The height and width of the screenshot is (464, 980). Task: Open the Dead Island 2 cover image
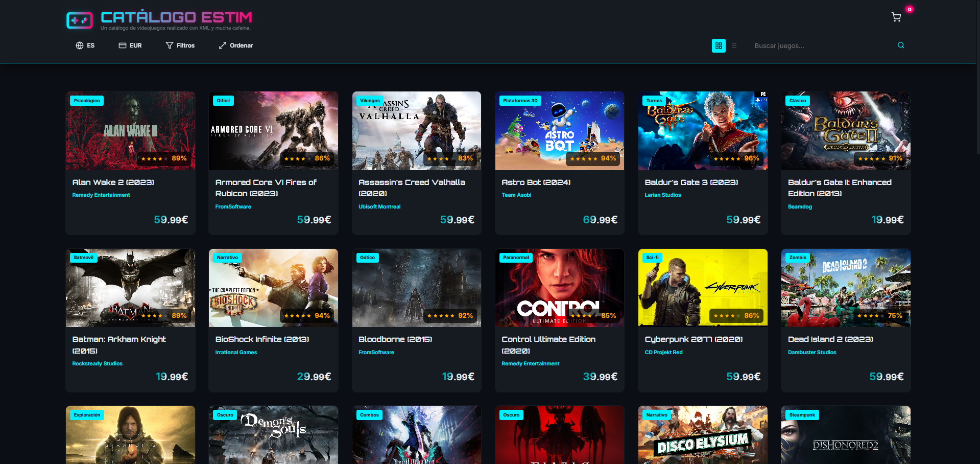point(846,288)
